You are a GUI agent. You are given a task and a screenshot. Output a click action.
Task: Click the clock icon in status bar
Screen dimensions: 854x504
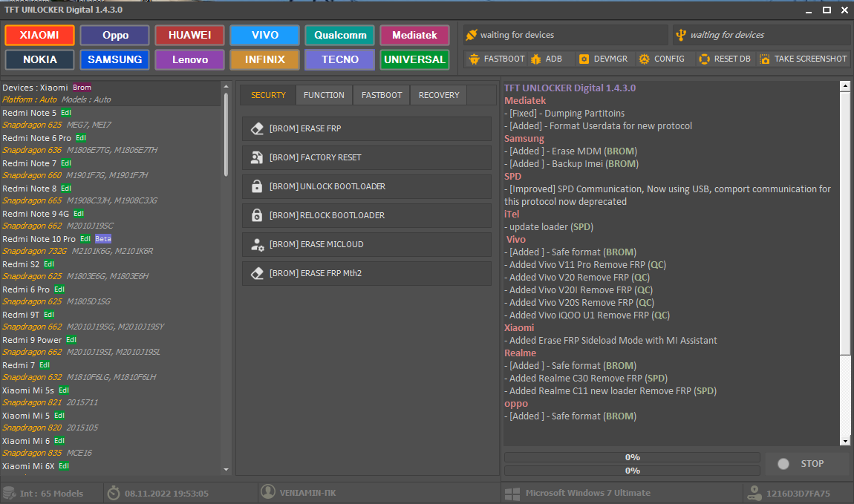[x=114, y=493]
